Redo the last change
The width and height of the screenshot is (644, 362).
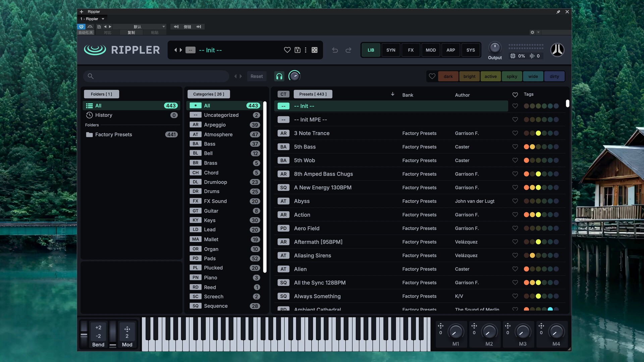(348, 50)
